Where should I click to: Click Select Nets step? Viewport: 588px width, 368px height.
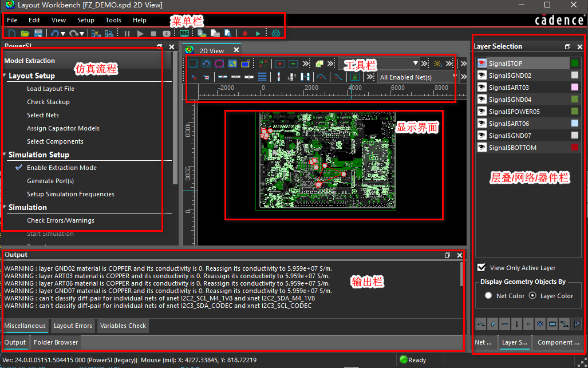(43, 115)
